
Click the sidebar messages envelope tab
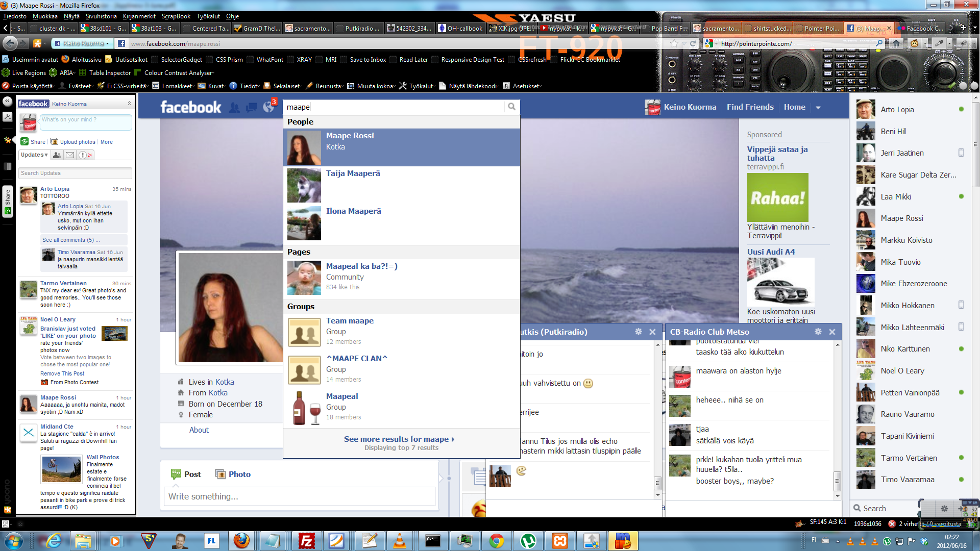(70, 155)
